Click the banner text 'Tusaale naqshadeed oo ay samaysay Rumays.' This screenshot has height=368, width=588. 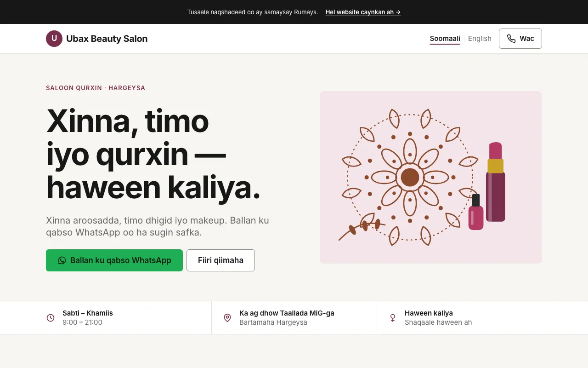253,12
